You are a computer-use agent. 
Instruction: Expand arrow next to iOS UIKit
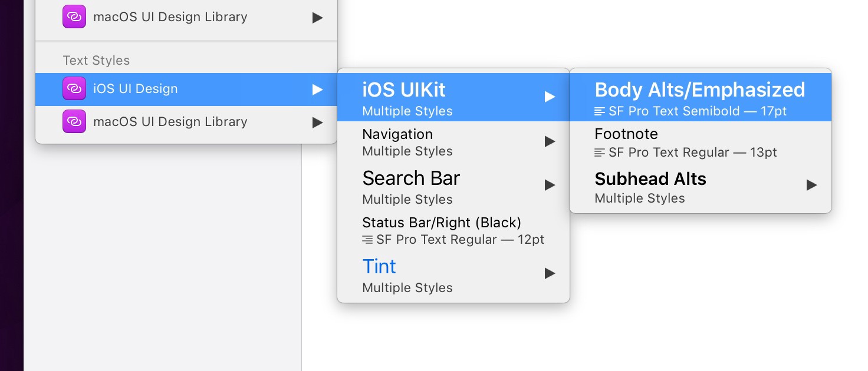pyautogui.click(x=550, y=97)
